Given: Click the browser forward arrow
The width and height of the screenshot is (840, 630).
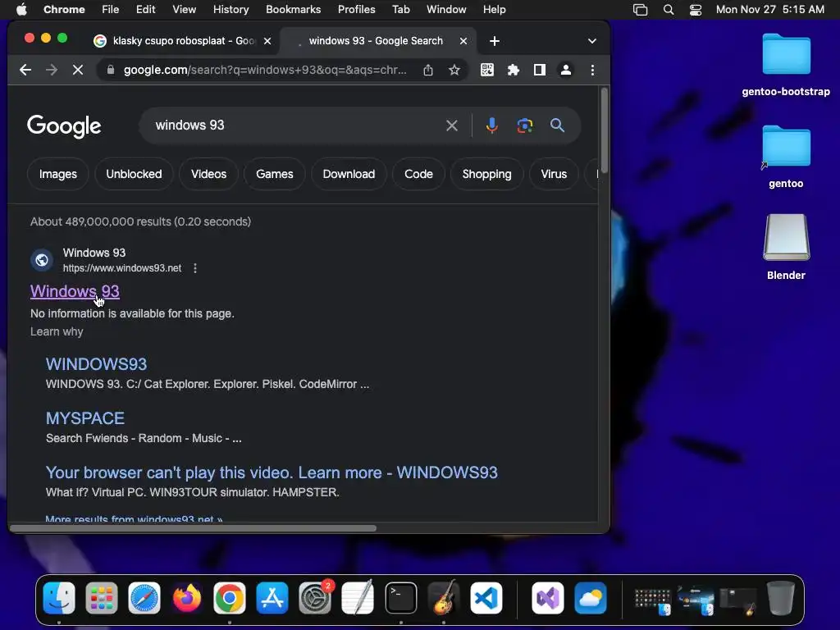Looking at the screenshot, I should point(52,70).
